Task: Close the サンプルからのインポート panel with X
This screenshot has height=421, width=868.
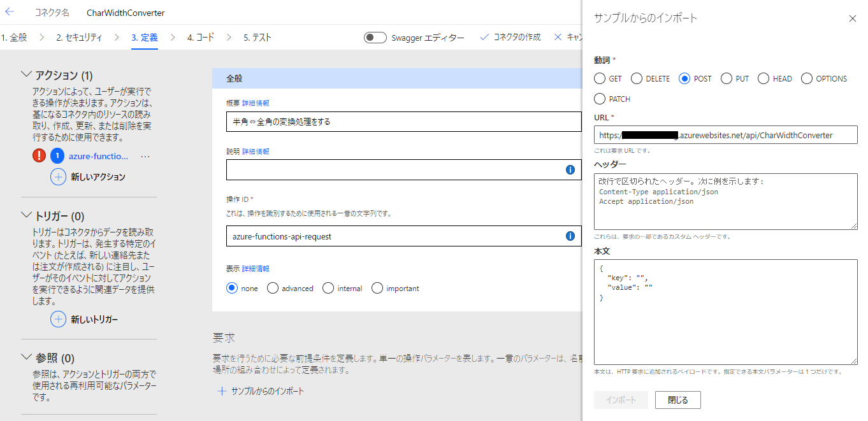Action: pos(853,18)
